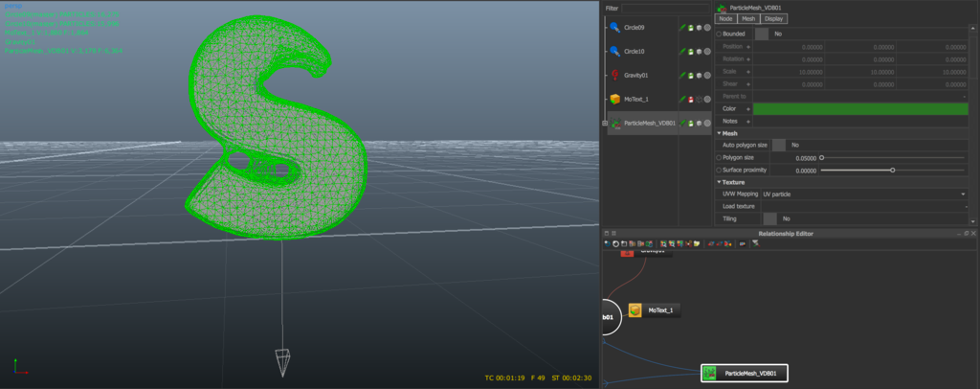Click the plus beside Notes

point(748,121)
